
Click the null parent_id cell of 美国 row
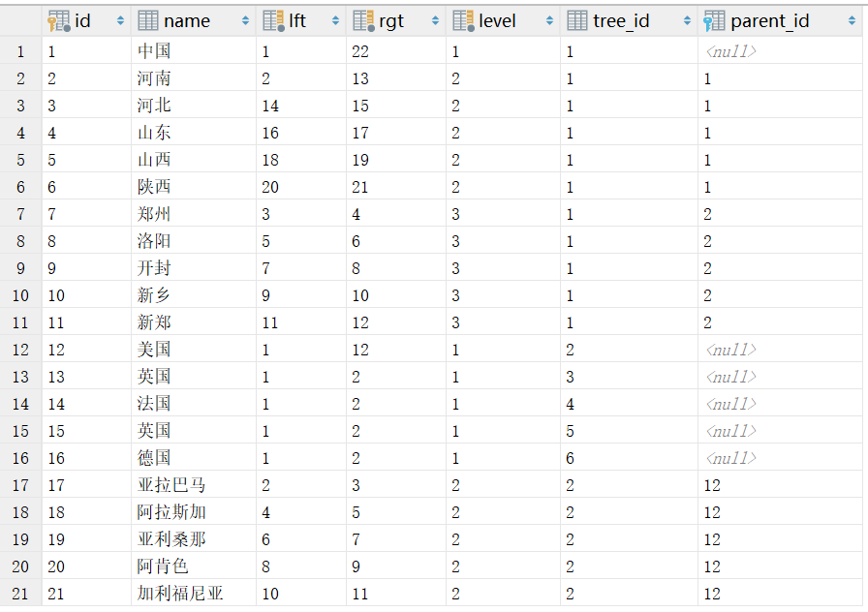[780, 350]
